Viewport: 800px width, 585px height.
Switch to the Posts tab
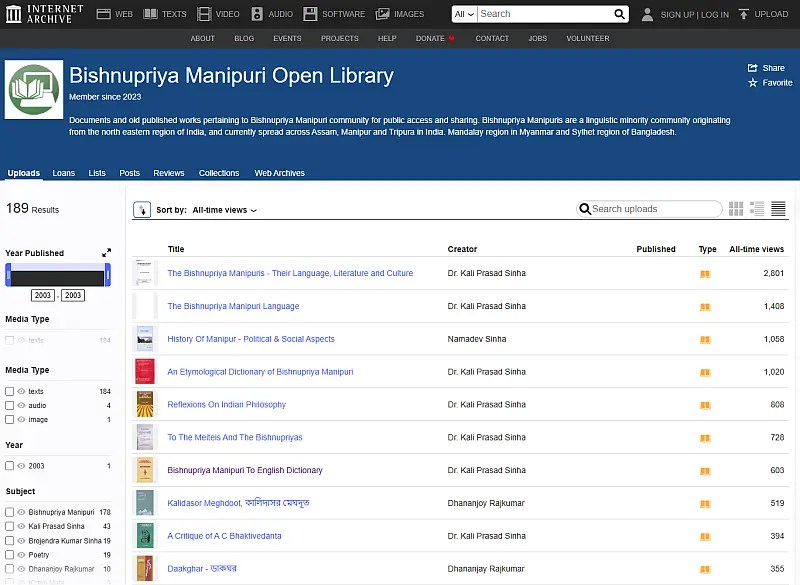pyautogui.click(x=130, y=173)
